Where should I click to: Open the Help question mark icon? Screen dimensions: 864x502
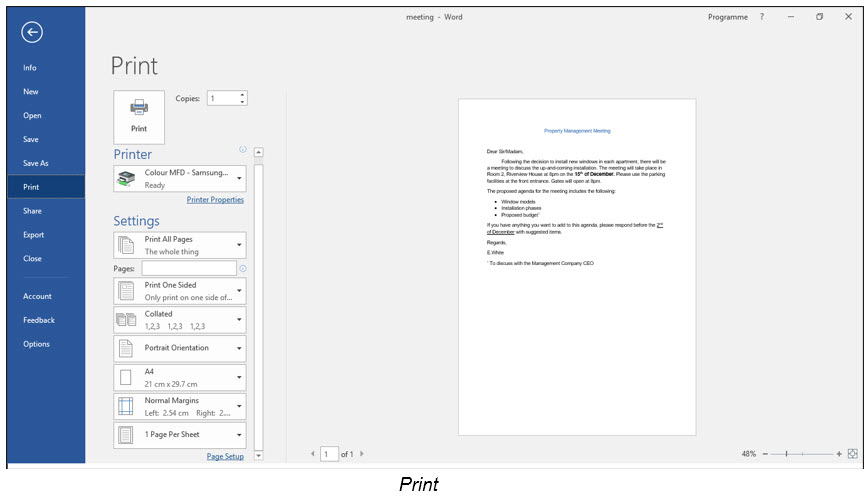pos(762,17)
